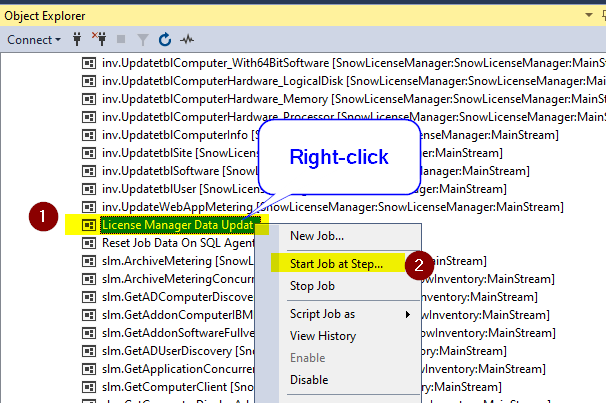The height and width of the screenshot is (403, 606).
Task: Select the inv.UpdateWebAppMetering job
Action: (x=332, y=207)
